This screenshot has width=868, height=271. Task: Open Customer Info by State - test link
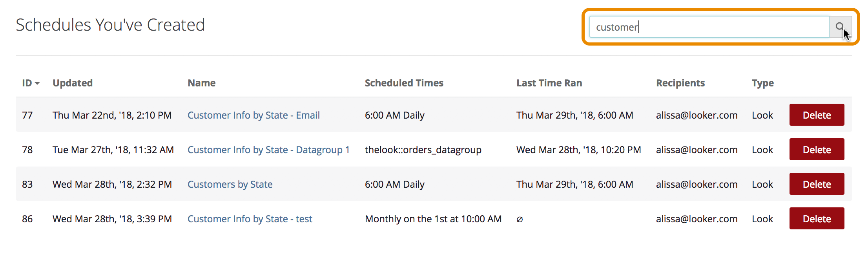coord(250,219)
